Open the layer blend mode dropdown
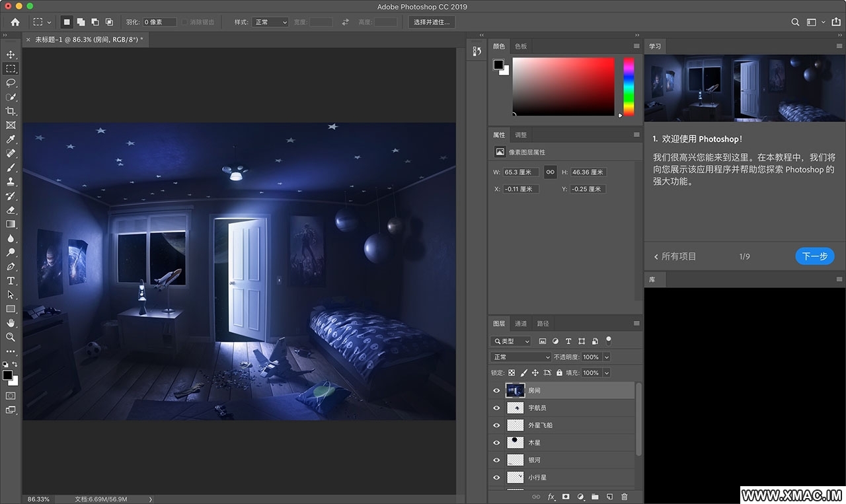Image resolution: width=846 pixels, height=504 pixels. [x=521, y=357]
